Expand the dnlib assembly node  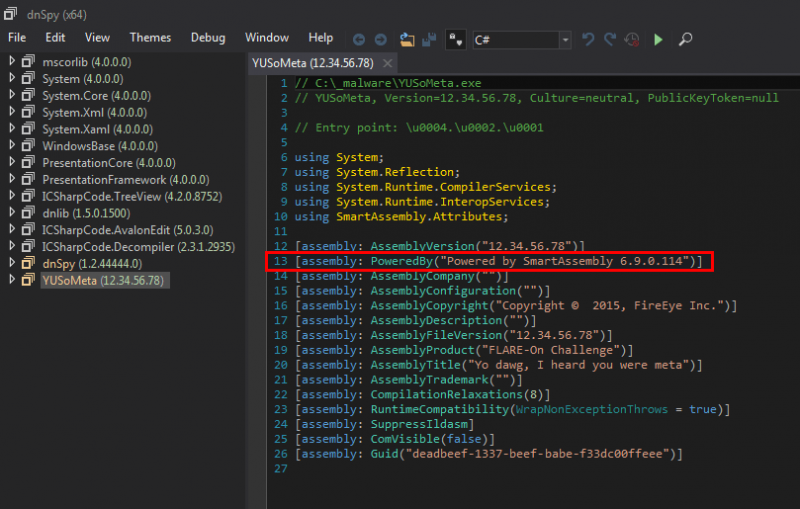click(11, 213)
